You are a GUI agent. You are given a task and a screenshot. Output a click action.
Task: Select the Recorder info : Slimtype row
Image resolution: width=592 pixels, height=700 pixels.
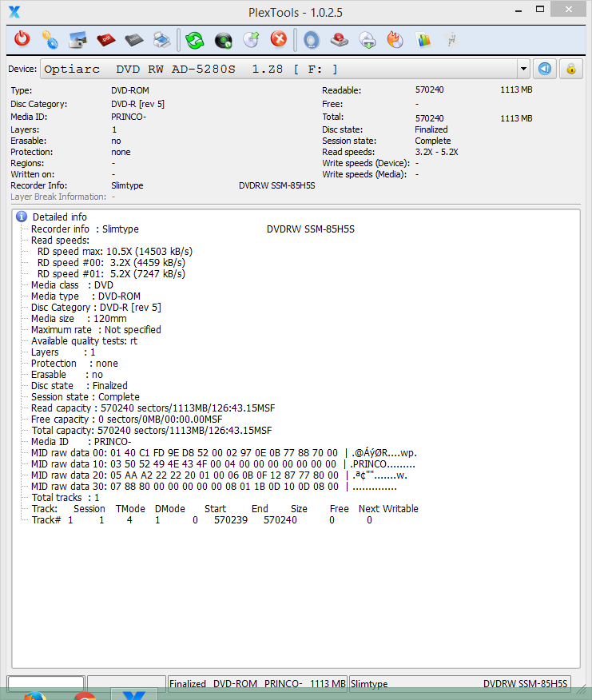tap(193, 229)
